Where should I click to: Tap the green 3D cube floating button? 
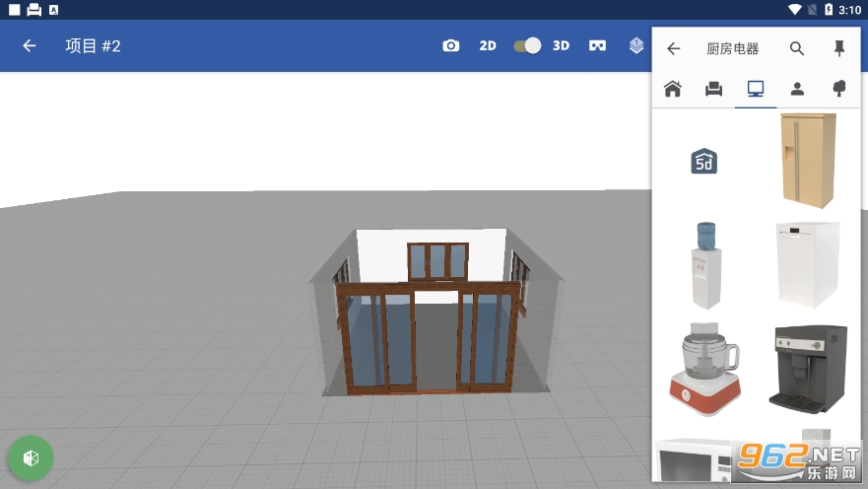31,457
